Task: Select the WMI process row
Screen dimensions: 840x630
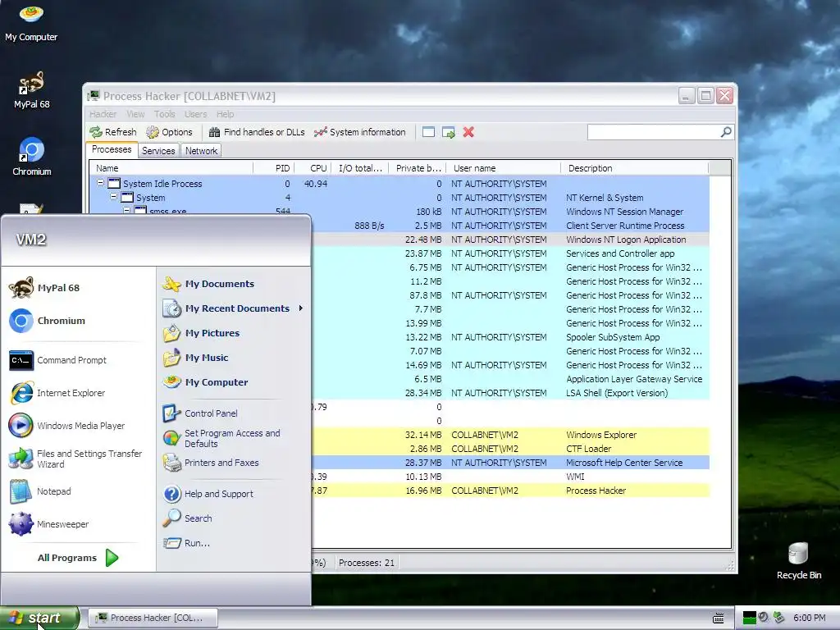Action: pos(510,477)
